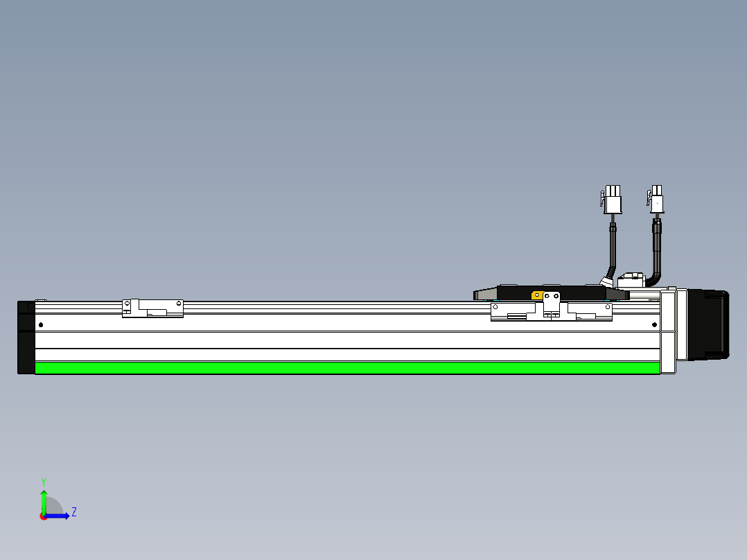Click the black hole dot near left end
This screenshot has width=747, height=560.
coord(41,325)
